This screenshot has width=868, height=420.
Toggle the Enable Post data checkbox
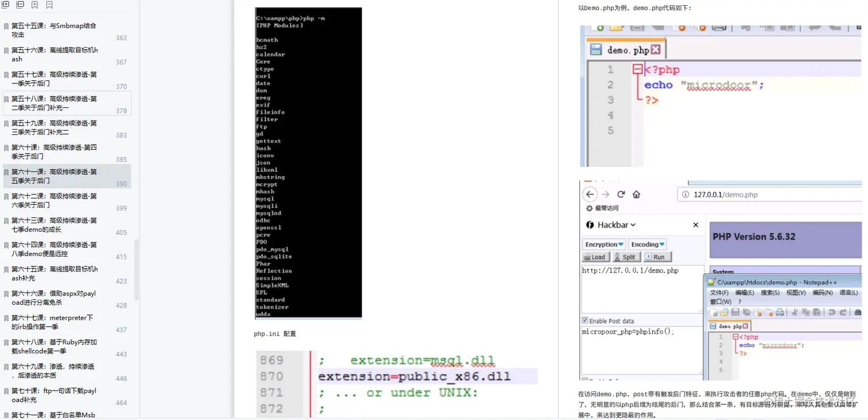(585, 321)
